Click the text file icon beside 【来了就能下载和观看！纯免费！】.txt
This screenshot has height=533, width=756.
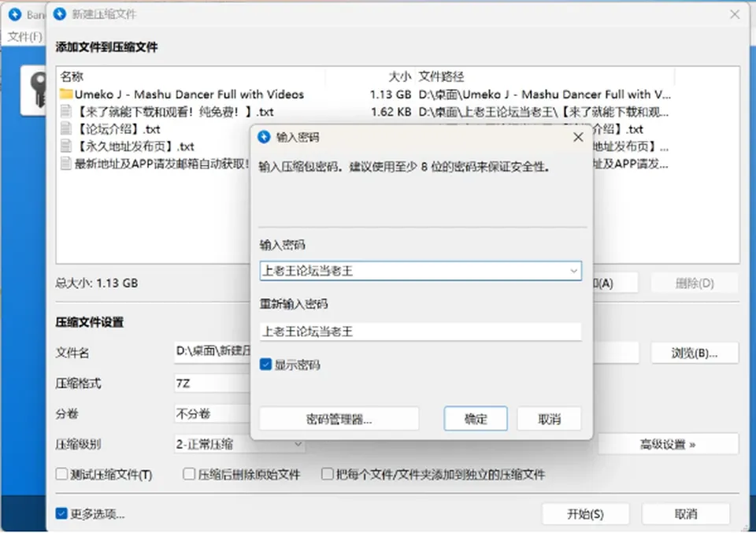click(x=66, y=112)
